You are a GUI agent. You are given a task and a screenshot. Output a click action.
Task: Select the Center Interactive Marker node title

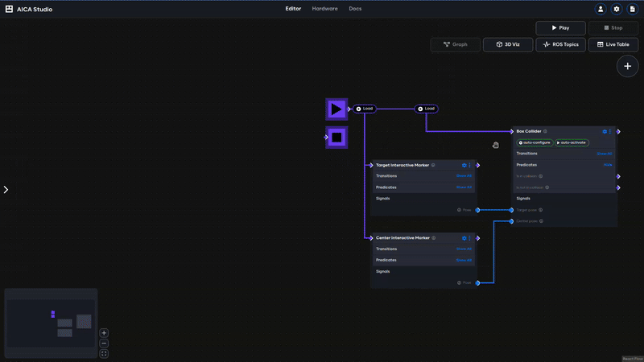(x=403, y=237)
